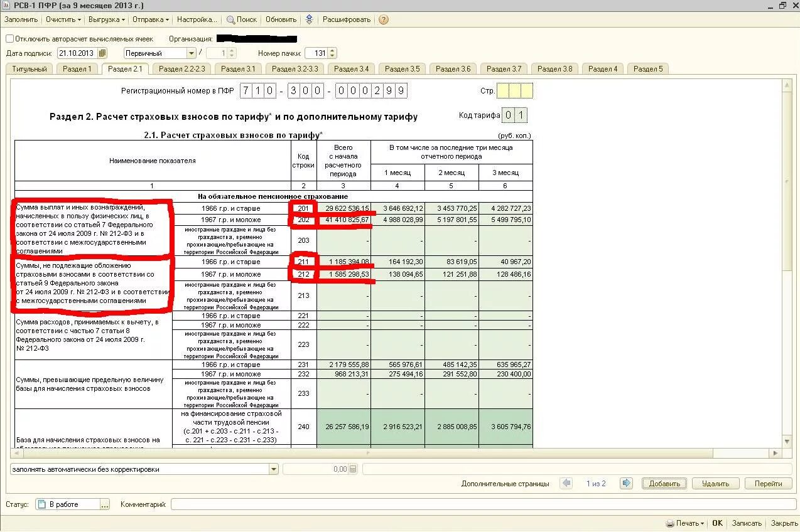
Task: Switch to the Раздел 3.7 tab
Action: (x=504, y=69)
